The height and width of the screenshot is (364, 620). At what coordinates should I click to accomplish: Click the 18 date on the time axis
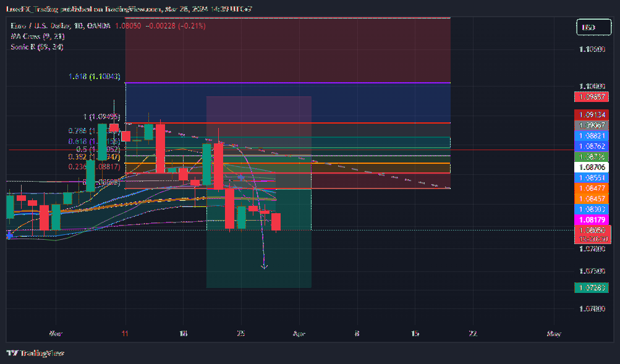(183, 334)
